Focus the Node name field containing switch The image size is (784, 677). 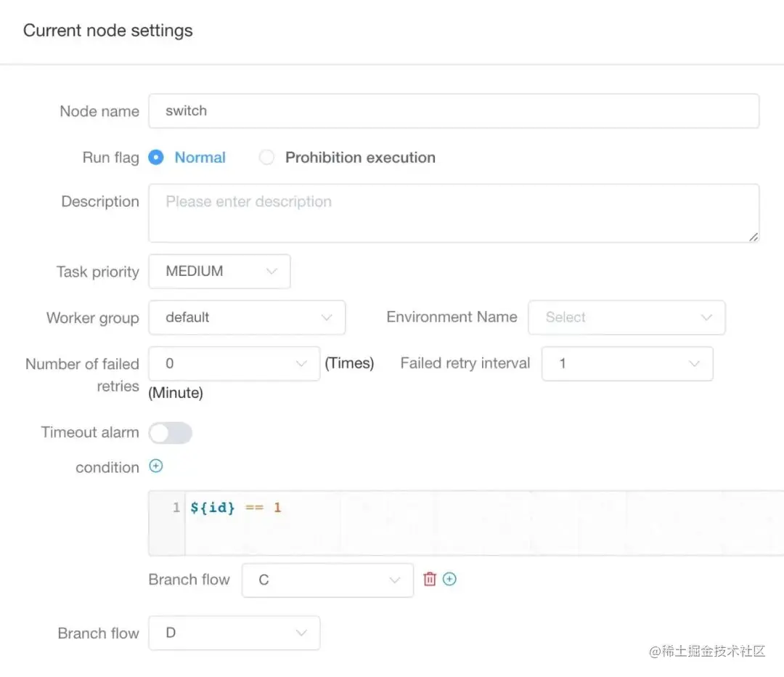pyautogui.click(x=454, y=110)
